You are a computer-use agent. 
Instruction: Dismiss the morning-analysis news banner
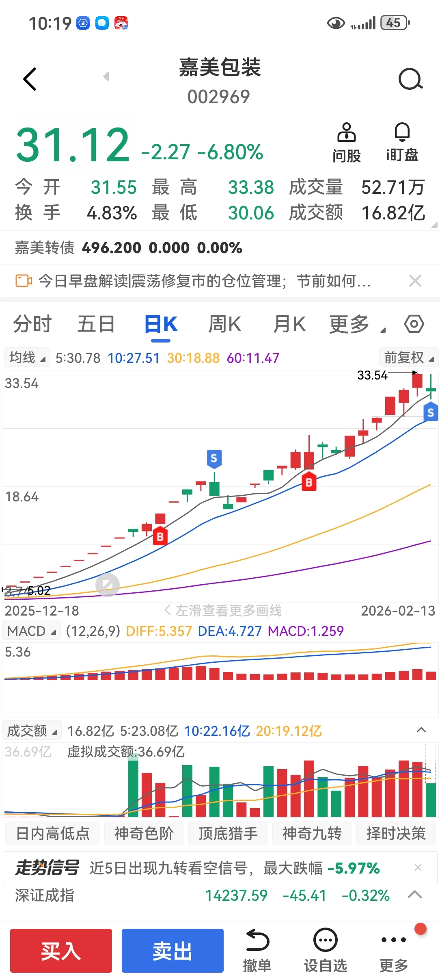(415, 281)
